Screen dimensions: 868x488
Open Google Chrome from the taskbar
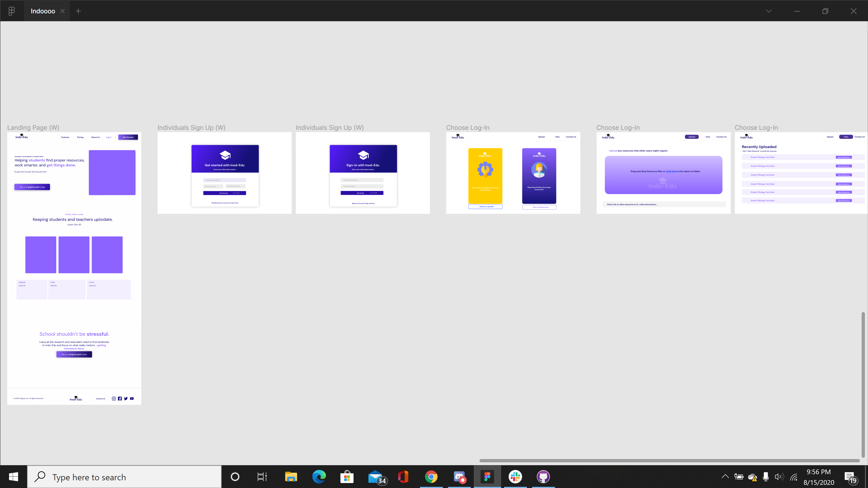431,476
